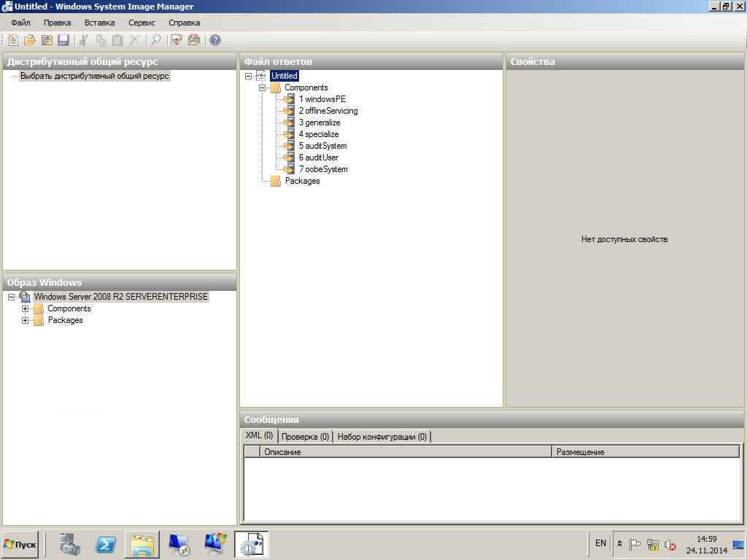This screenshot has height=560, width=747.
Task: Select the 7 oobeSystem pass
Action: coord(323,169)
